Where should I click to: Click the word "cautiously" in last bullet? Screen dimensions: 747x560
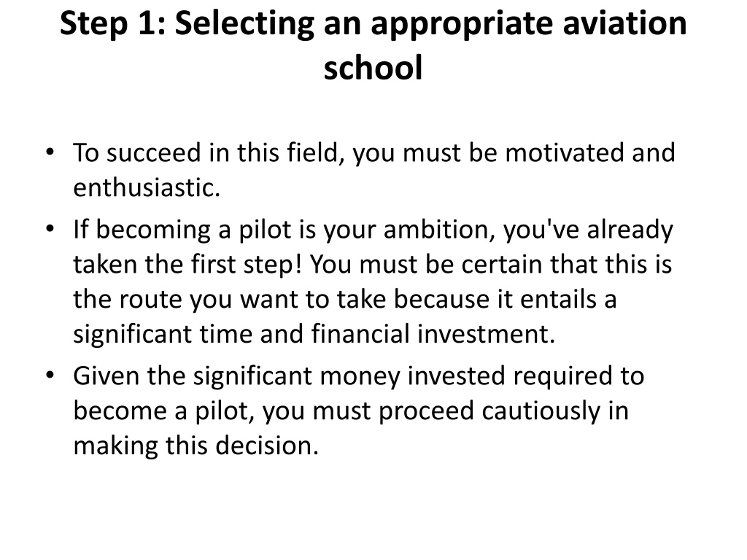(x=541, y=412)
